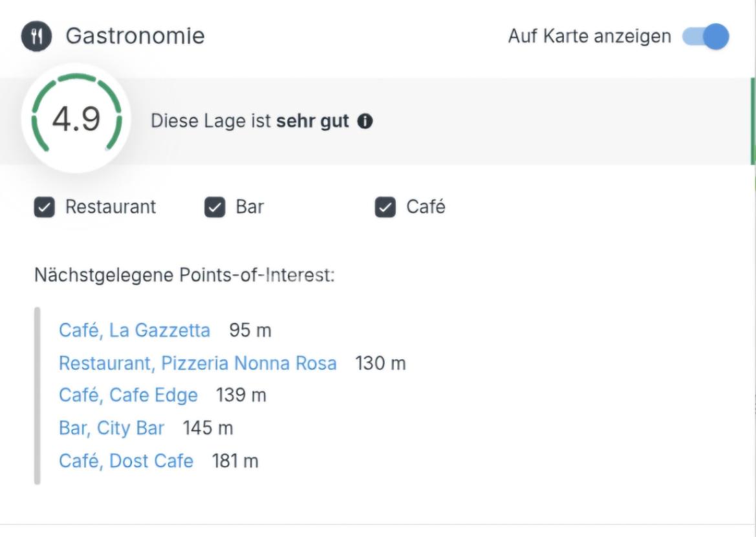The image size is (756, 537).
Task: Disable the Café filter checkbox
Action: point(383,207)
